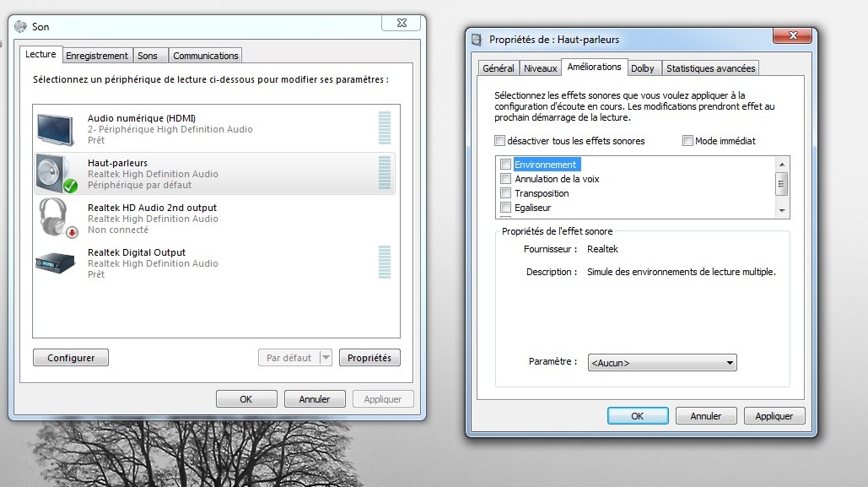Enable the Environnement effect checkbox

(506, 165)
